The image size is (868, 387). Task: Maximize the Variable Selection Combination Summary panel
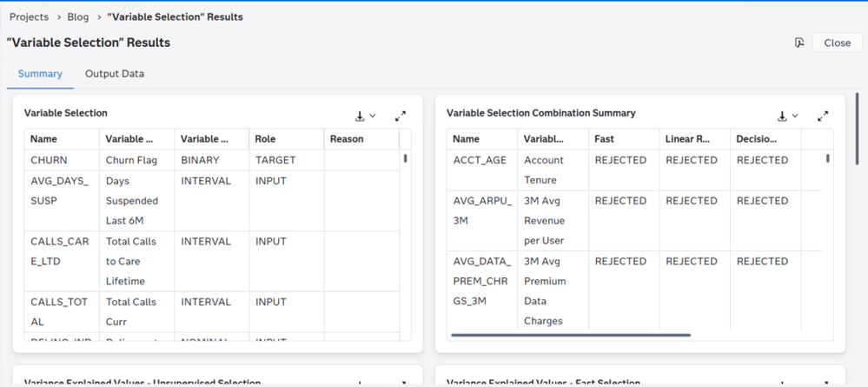point(823,116)
